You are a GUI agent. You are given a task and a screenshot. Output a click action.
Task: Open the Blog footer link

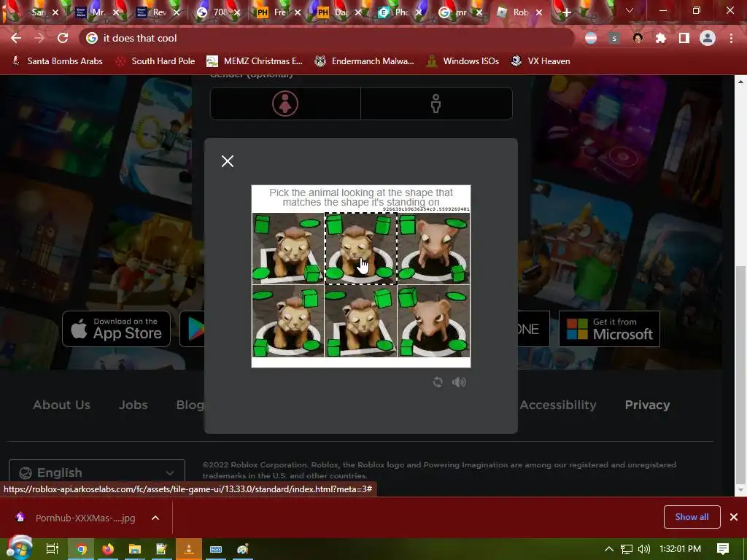(190, 405)
